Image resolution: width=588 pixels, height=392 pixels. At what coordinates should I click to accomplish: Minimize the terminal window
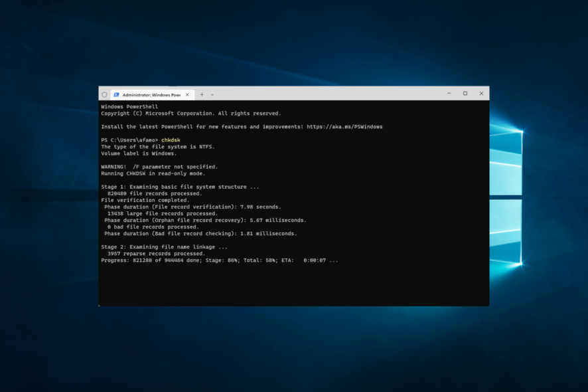(449, 93)
